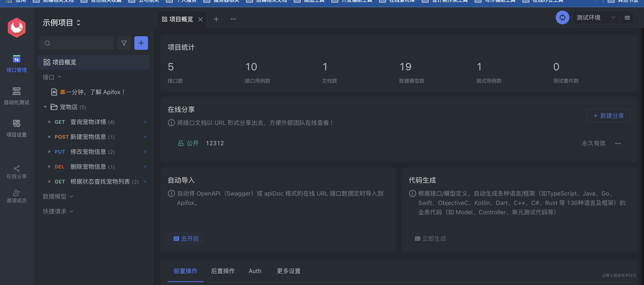
Task: Click the 立即生成 button
Action: (x=430, y=239)
